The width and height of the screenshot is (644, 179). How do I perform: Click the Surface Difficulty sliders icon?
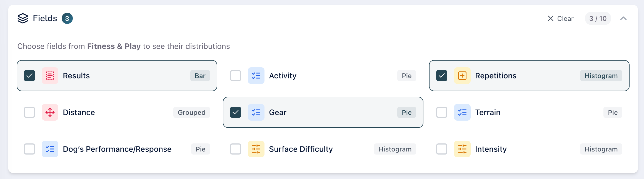click(x=256, y=149)
